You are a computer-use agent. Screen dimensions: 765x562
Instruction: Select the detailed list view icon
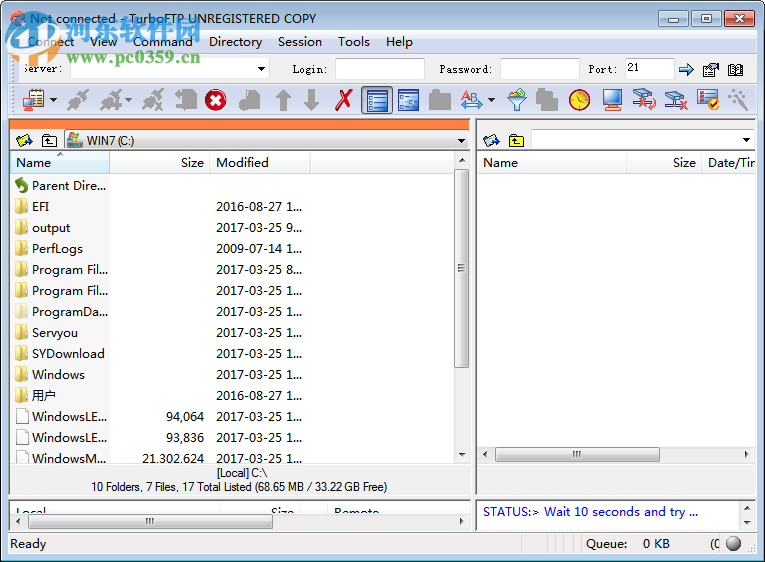(377, 100)
